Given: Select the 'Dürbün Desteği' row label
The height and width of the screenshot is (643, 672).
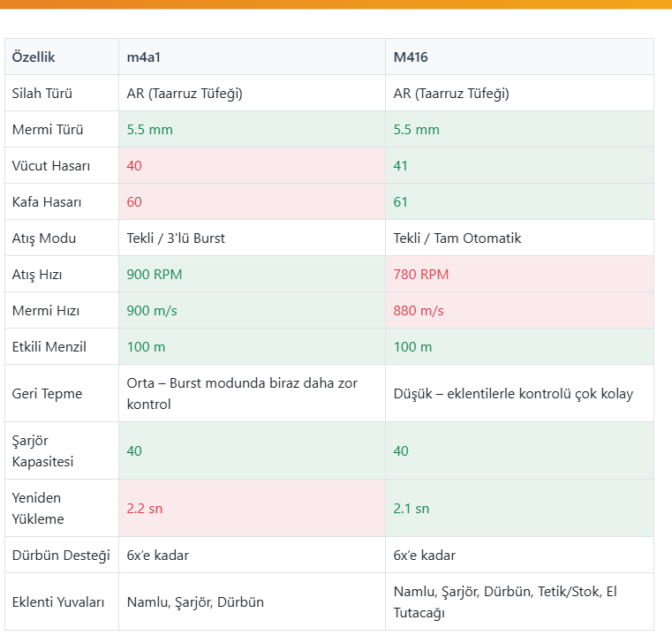Looking at the screenshot, I should pyautogui.click(x=62, y=556).
